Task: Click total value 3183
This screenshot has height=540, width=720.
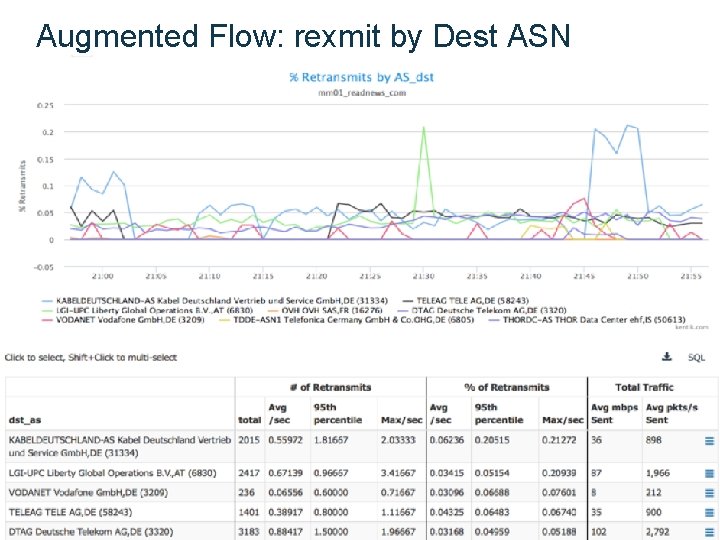Action: pyautogui.click(x=248, y=532)
